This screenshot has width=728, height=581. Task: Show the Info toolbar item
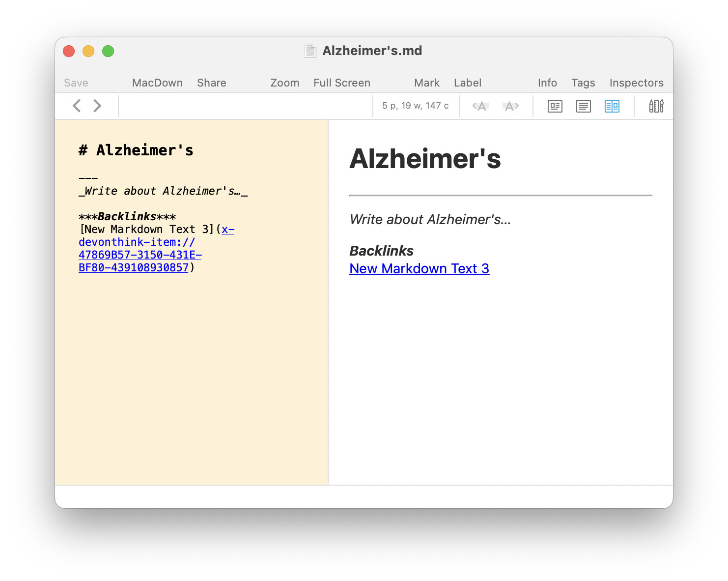pos(547,83)
